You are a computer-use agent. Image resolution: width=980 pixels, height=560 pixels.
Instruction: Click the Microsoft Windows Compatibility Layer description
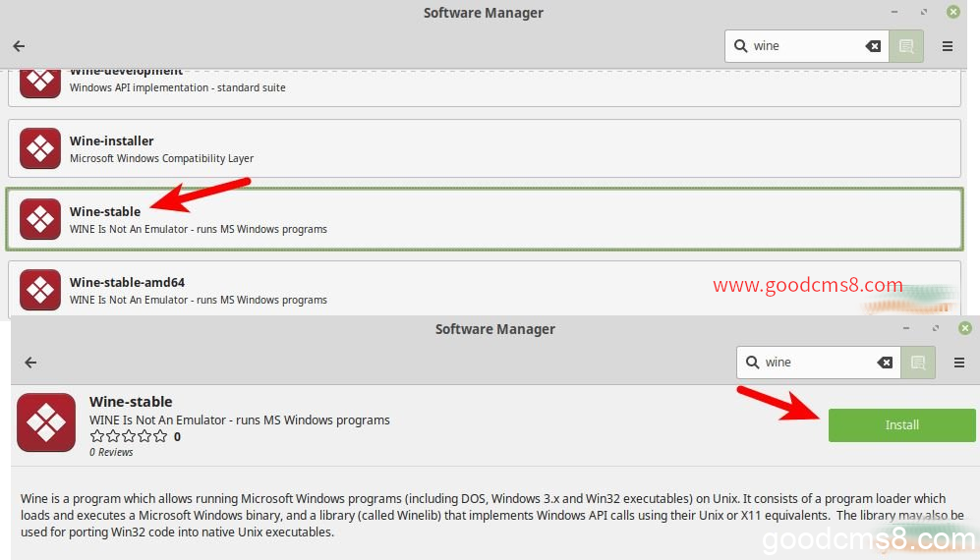(161, 159)
